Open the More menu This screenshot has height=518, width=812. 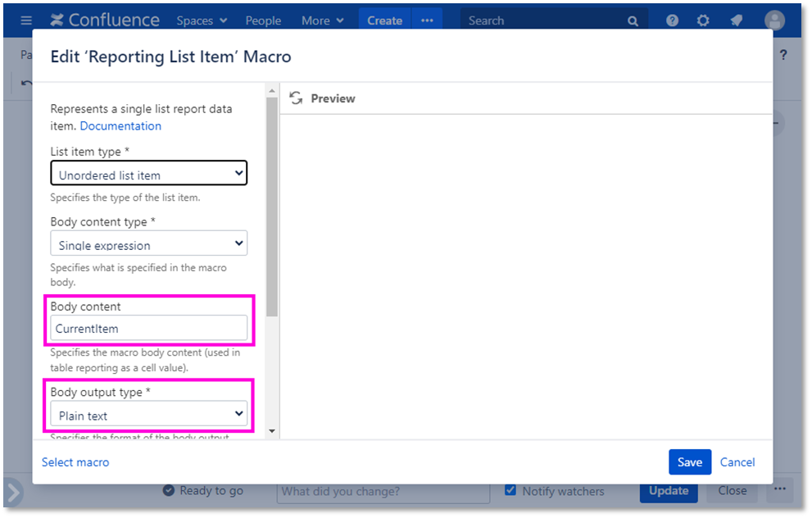pos(322,20)
